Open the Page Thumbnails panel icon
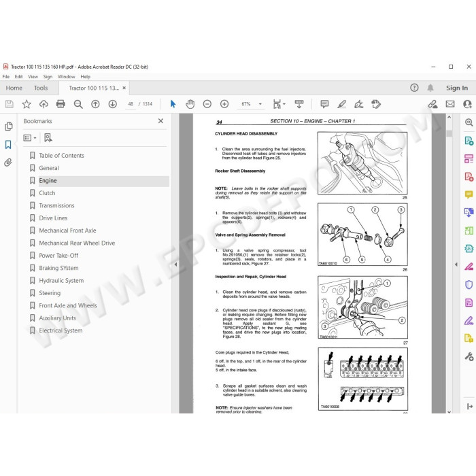This screenshot has width=476, height=476. pos(8,126)
